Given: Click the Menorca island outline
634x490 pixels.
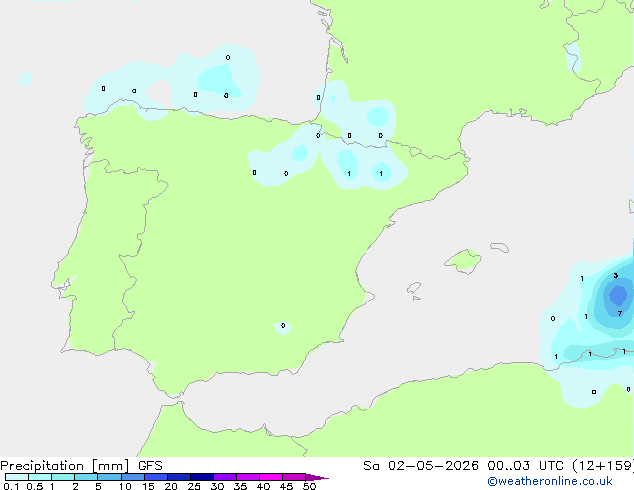Looking at the screenshot, I should (x=500, y=247).
